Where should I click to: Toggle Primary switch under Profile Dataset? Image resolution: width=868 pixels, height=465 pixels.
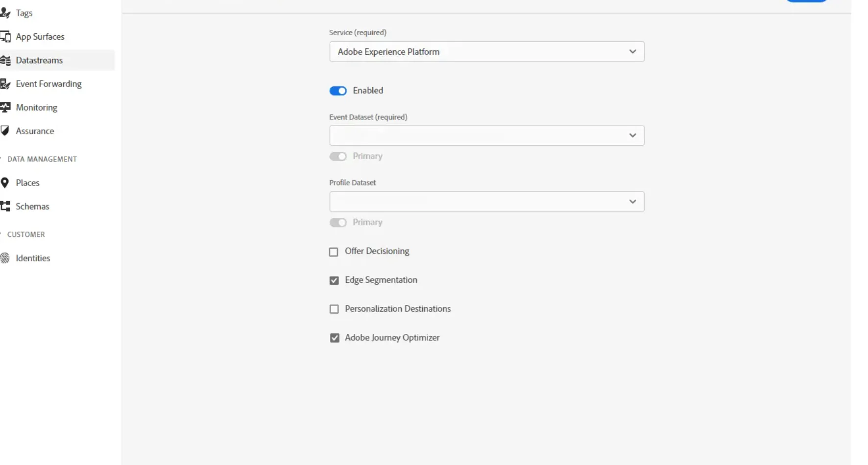pyautogui.click(x=338, y=223)
